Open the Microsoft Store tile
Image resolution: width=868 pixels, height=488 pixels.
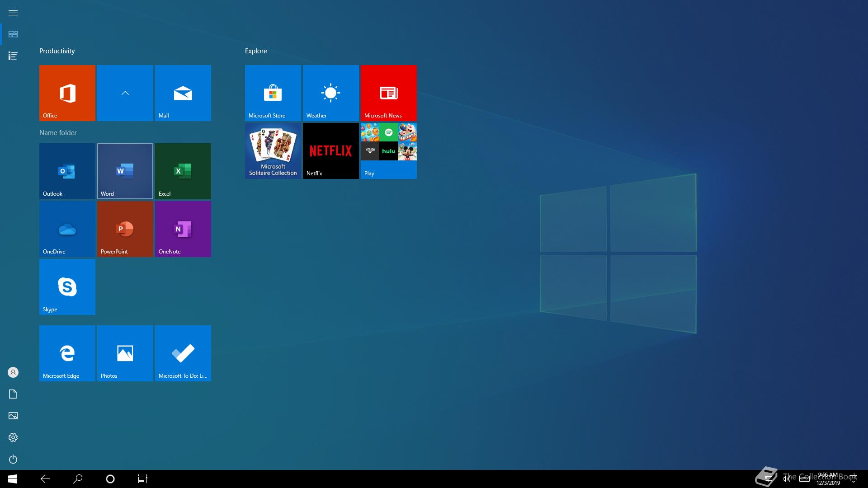click(x=273, y=93)
